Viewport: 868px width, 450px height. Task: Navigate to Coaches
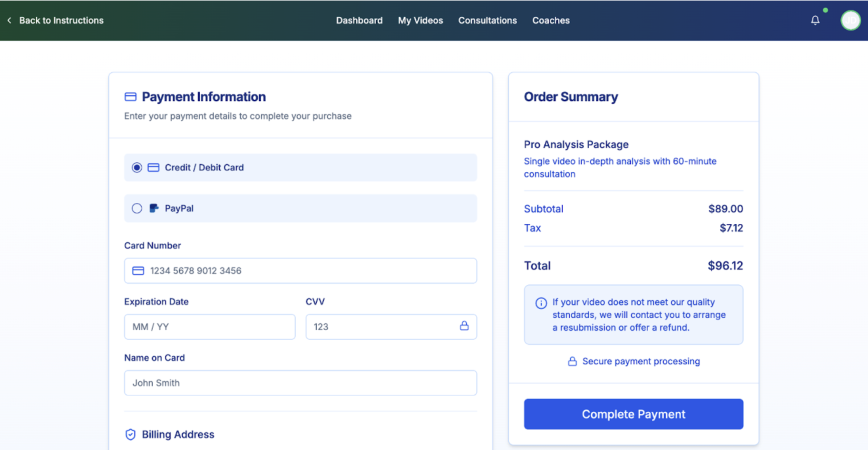550,20
